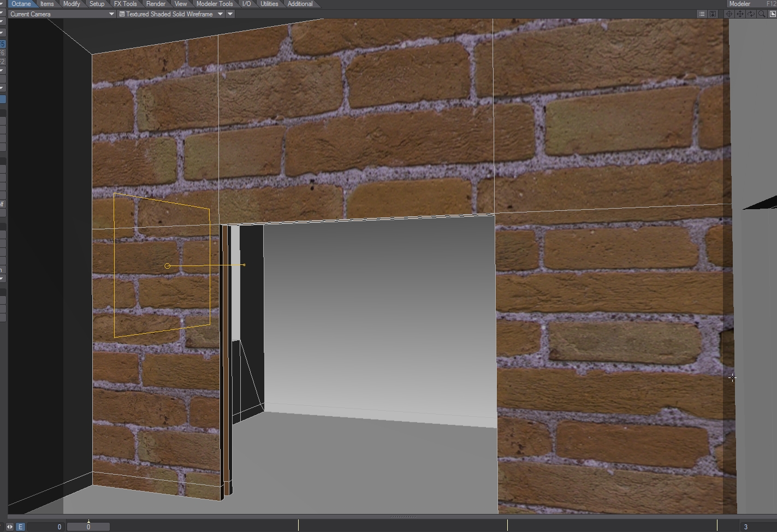
Task: Select the Utilities tab
Action: 269,4
